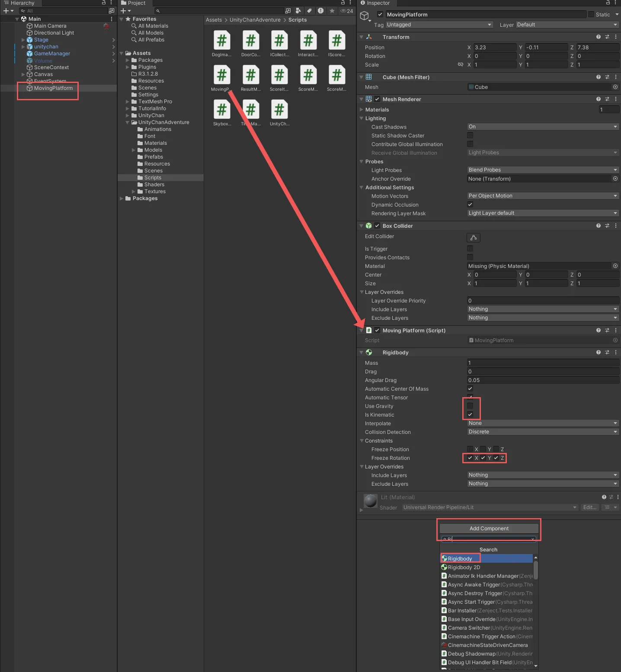The width and height of the screenshot is (621, 672).
Task: Click the Mesh object picker circle
Action: pos(615,87)
